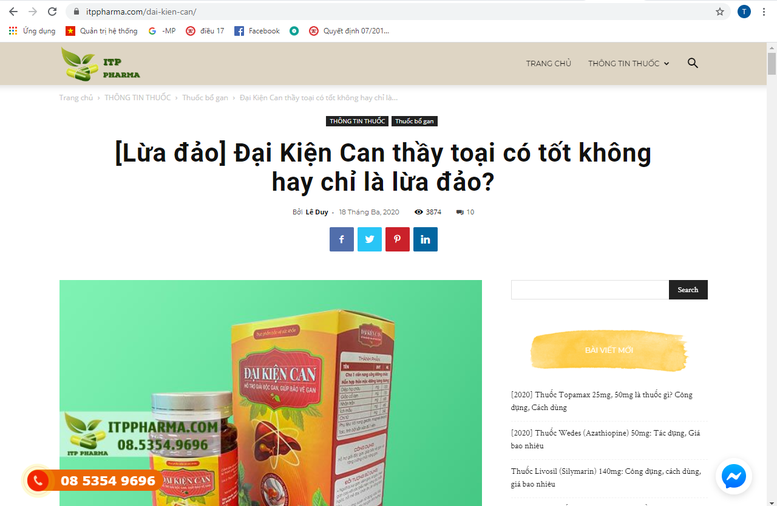Open the Facebook bookmark in bookmarks bar
Viewport: 777px width, 506px height.
(257, 31)
